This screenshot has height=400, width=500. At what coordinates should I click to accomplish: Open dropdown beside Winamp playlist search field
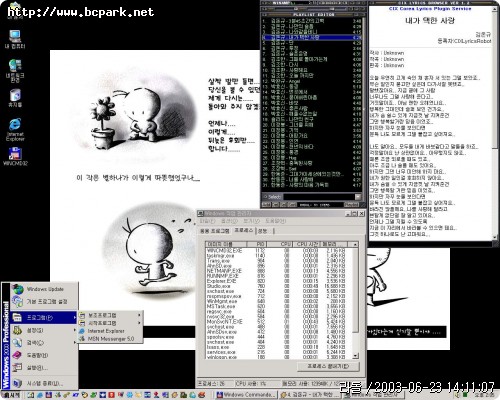tap(358, 197)
